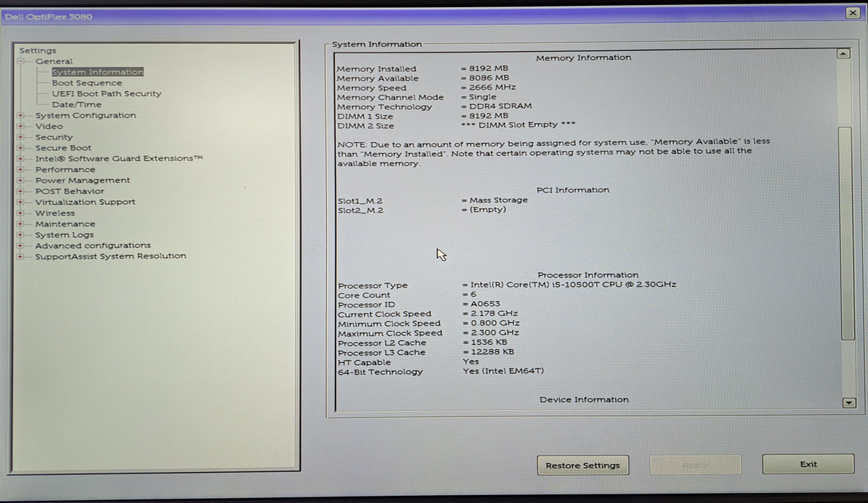868x503 pixels.
Task: Select the System Logs label
Action: [x=65, y=234]
